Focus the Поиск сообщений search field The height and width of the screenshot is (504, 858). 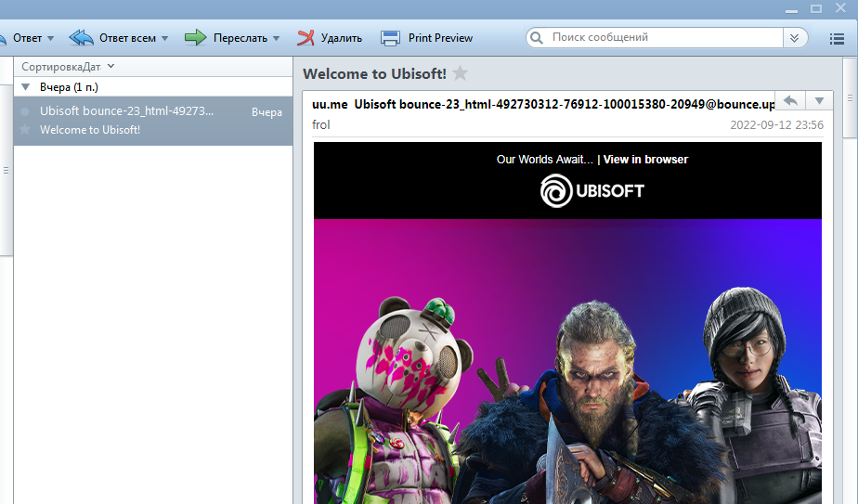pyautogui.click(x=665, y=37)
